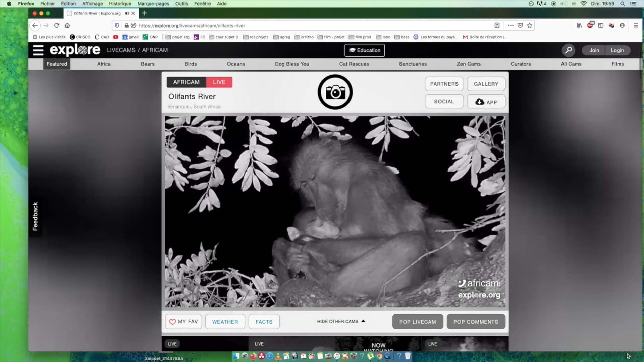Open the Marque-pages menu
The height and width of the screenshot is (362, 644).
tap(153, 4)
